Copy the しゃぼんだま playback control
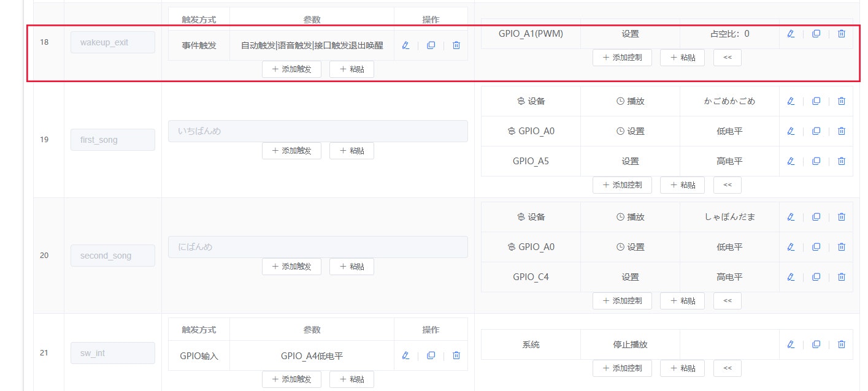868x391 pixels. (816, 216)
